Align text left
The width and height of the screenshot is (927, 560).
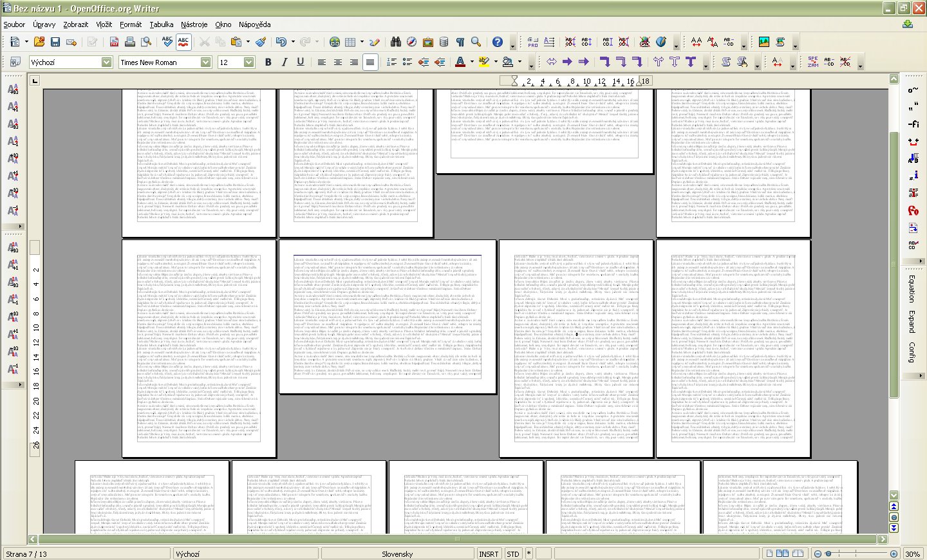321,62
